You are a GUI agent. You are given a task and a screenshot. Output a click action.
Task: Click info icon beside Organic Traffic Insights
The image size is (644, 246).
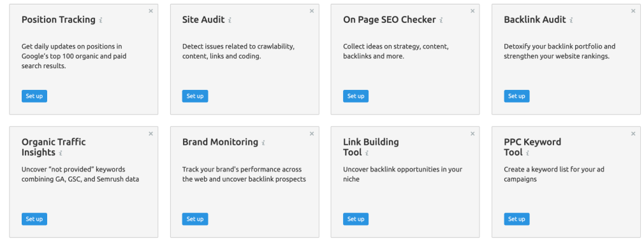(x=61, y=153)
